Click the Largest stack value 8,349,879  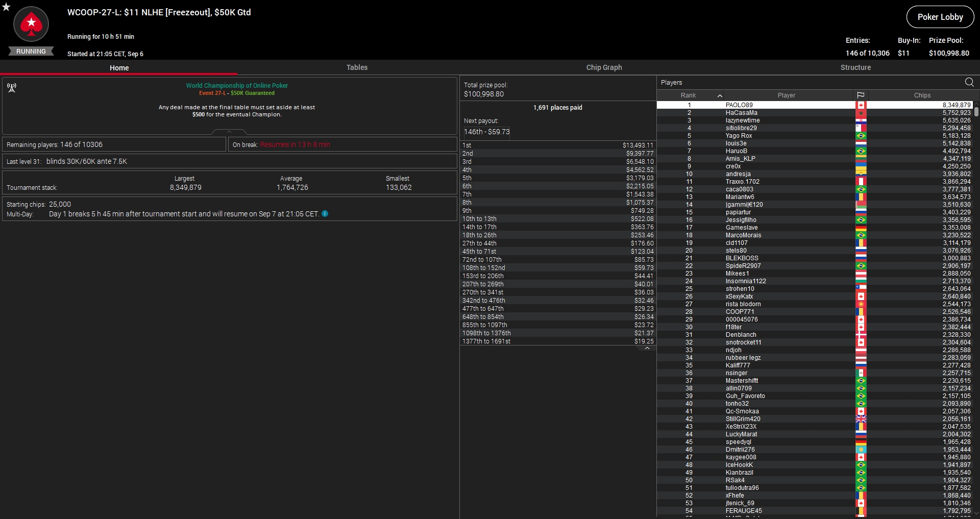click(185, 187)
